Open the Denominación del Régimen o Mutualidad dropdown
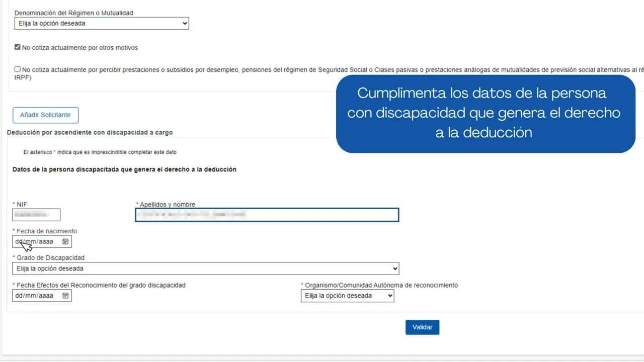 coord(101,23)
